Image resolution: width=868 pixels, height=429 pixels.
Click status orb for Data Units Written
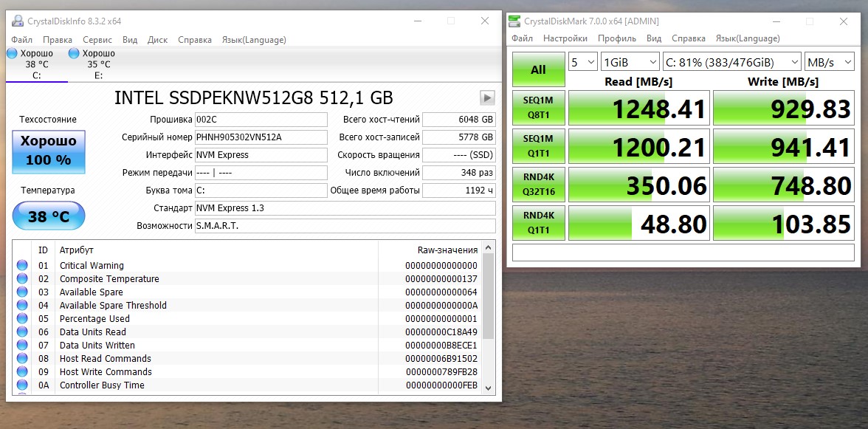[x=22, y=346]
